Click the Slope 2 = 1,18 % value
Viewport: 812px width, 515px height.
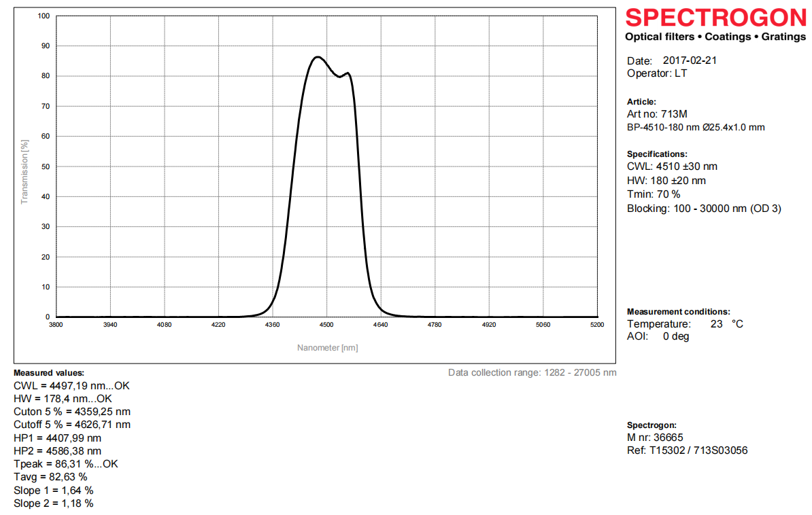click(x=53, y=503)
